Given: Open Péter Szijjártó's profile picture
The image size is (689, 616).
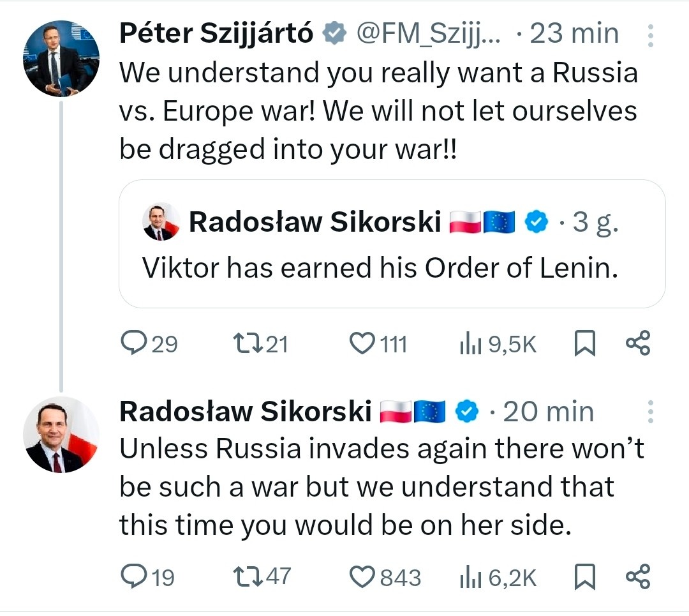Looking at the screenshot, I should 61,58.
